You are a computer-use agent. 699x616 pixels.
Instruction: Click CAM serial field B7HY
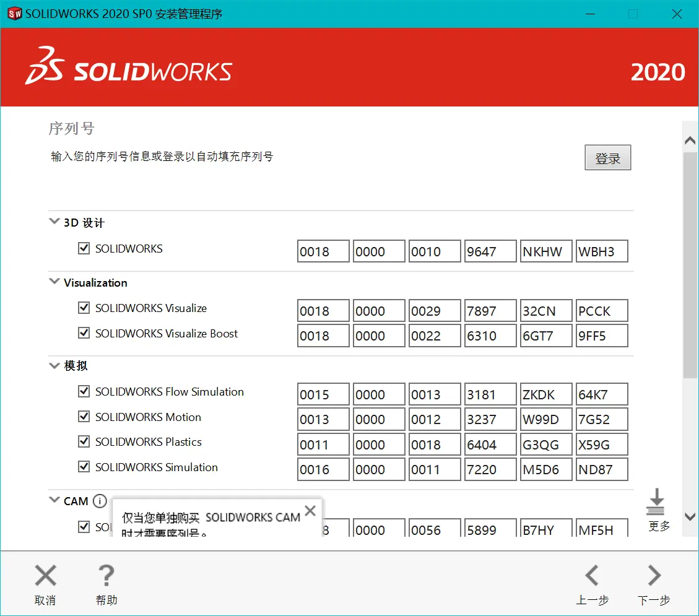click(546, 527)
